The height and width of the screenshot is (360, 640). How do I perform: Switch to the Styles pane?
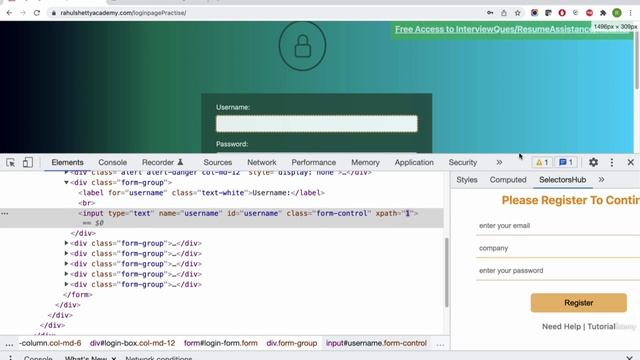tap(467, 180)
